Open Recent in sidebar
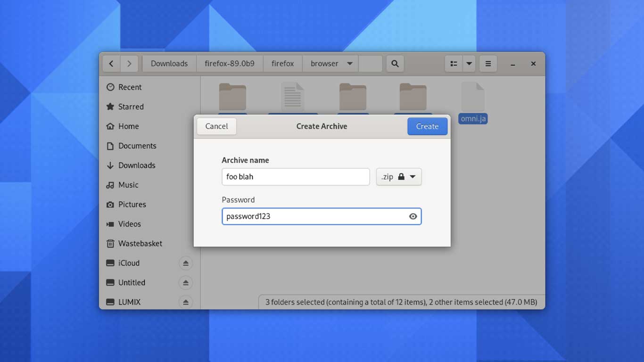The image size is (644, 362). pyautogui.click(x=150, y=87)
